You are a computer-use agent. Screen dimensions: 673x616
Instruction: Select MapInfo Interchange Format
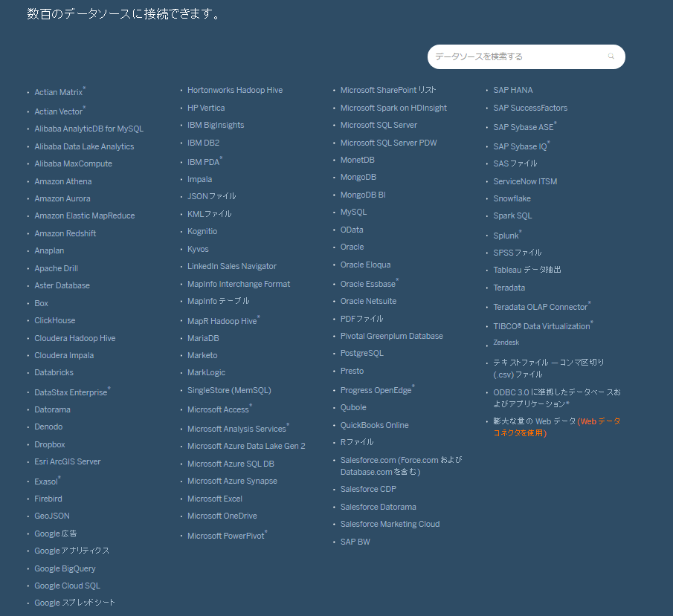point(239,284)
